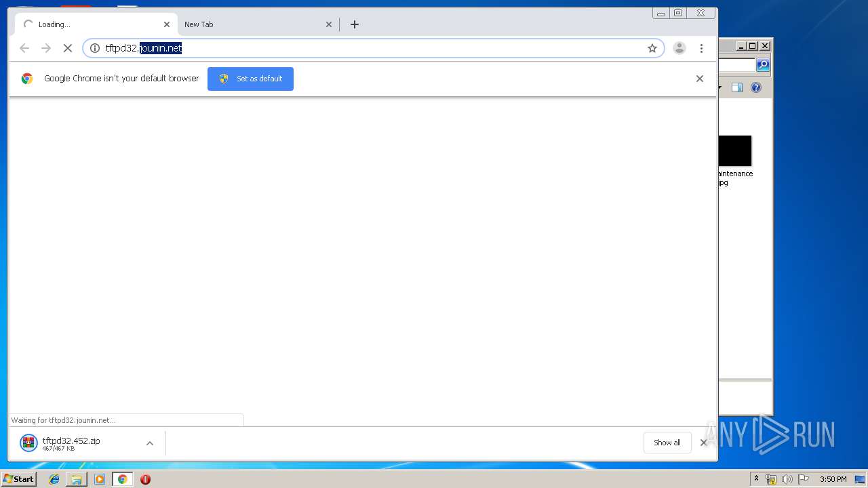This screenshot has width=868, height=488.
Task: Open Action Center flag tray icon
Action: [x=804, y=479]
